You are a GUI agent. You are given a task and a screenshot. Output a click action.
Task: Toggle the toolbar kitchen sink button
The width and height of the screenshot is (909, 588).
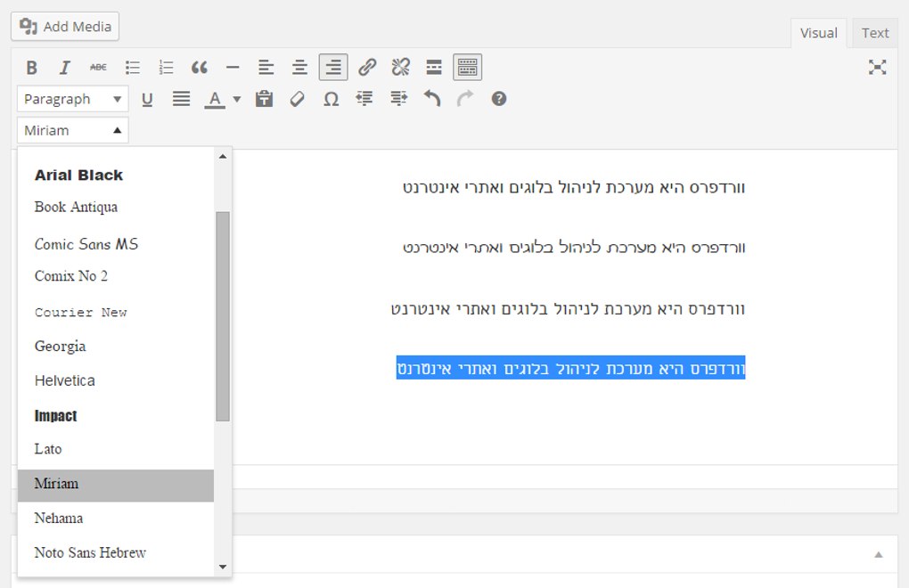(x=467, y=68)
